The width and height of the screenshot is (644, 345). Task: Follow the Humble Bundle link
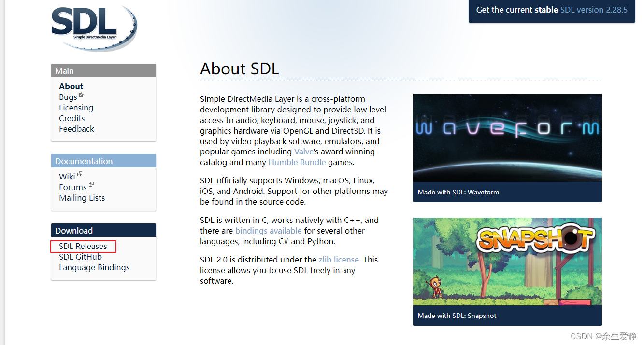pos(297,162)
